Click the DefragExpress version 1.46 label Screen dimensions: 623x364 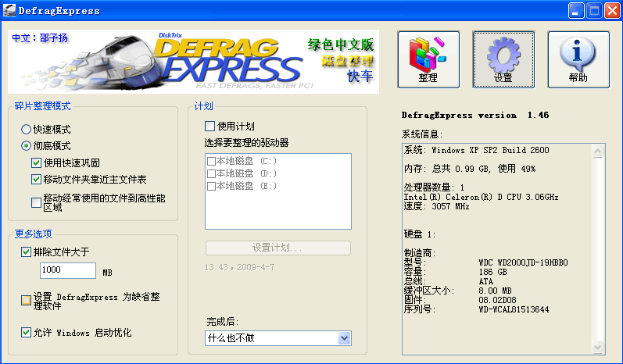(x=475, y=115)
